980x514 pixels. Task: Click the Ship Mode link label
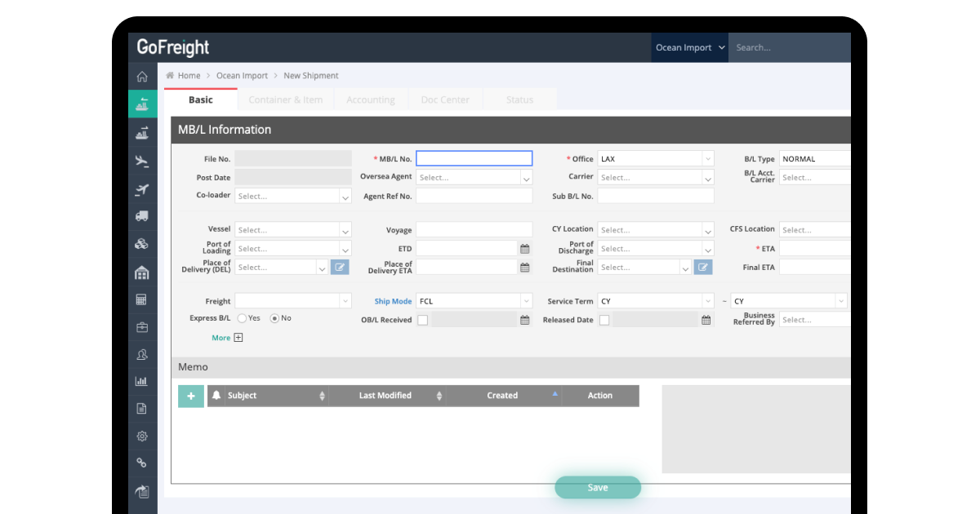click(393, 301)
